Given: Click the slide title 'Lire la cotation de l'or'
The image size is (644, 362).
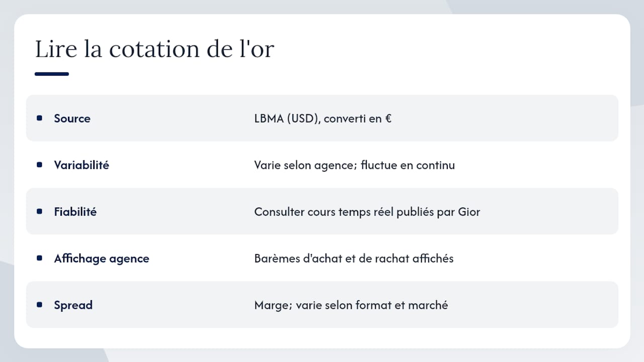Looking at the screenshot, I should [154, 49].
